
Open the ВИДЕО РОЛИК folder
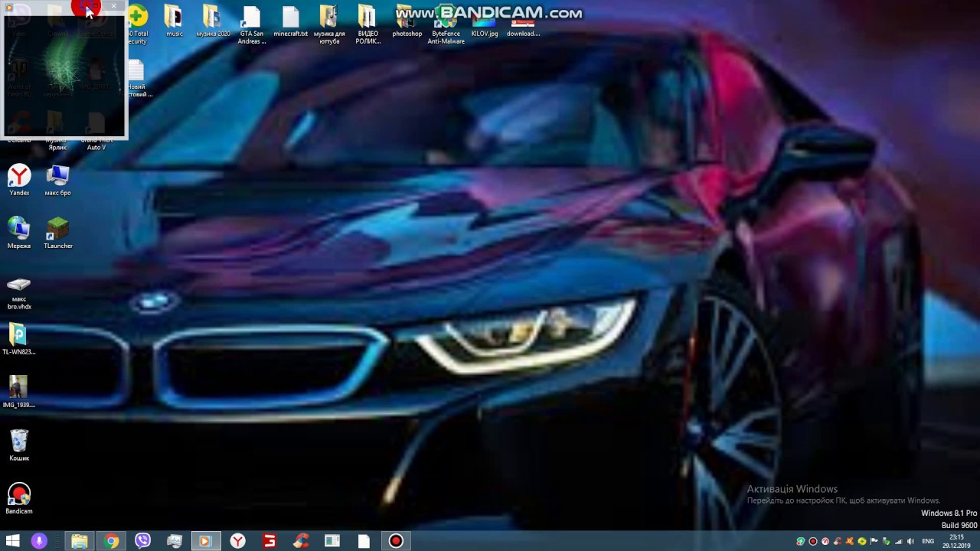click(x=367, y=25)
